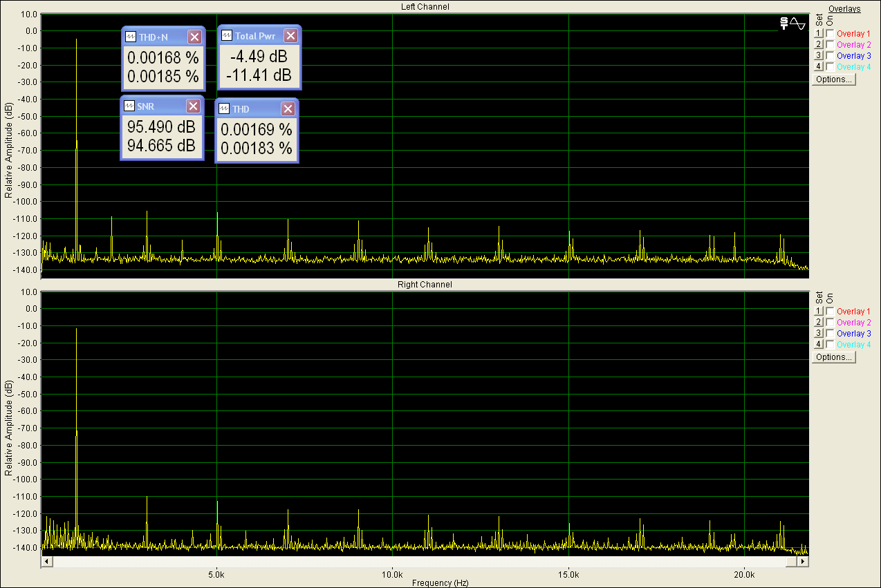Enable Overlay 4 checkbox on Right Channel
The width and height of the screenshot is (881, 588).
tap(830, 344)
